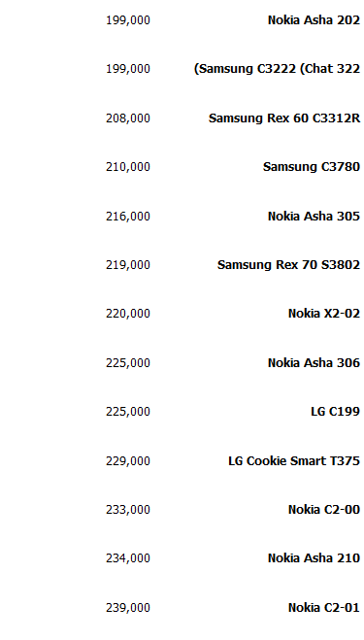This screenshot has width=364, height=640.
Task: Select the 216,000 price for Asha 305
Action: [x=128, y=216]
